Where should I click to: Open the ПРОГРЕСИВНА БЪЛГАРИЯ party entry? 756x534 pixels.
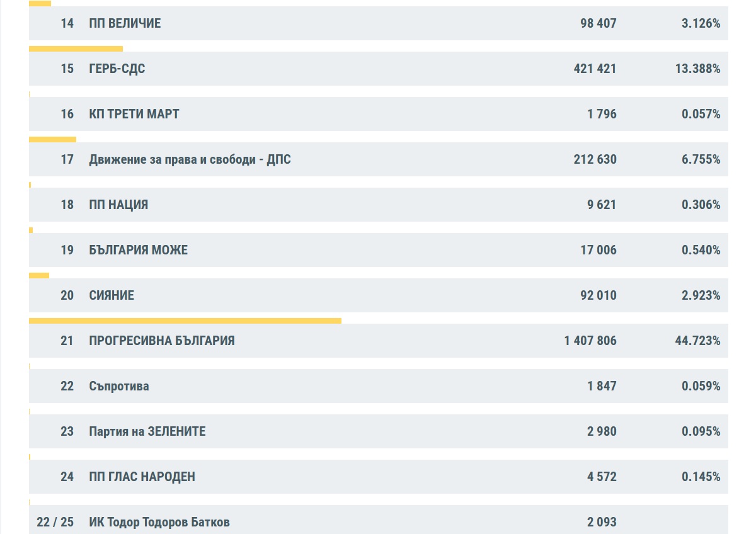point(162,341)
